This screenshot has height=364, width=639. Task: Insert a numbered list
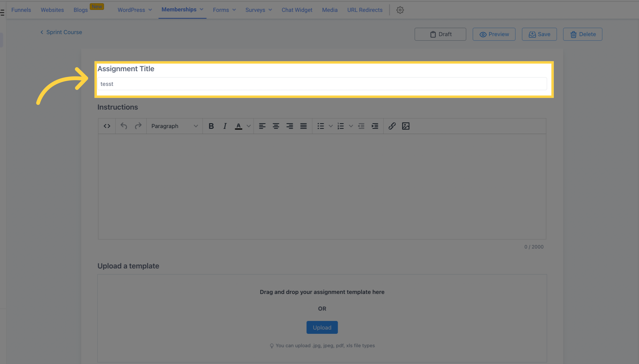coord(341,126)
